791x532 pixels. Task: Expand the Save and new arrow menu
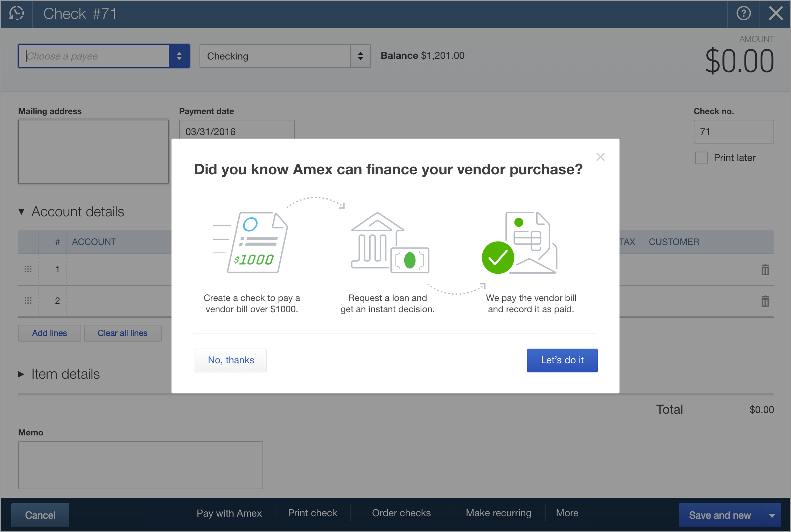point(772,515)
